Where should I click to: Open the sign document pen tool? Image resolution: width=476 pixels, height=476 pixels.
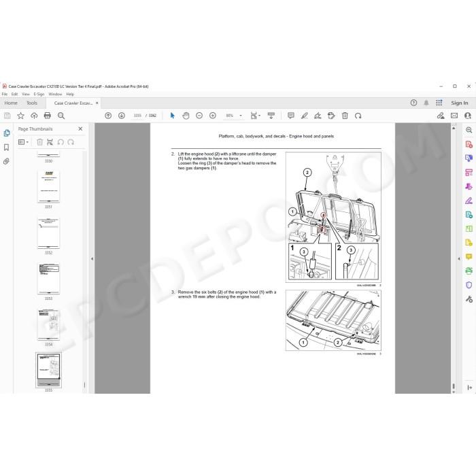pos(318,116)
